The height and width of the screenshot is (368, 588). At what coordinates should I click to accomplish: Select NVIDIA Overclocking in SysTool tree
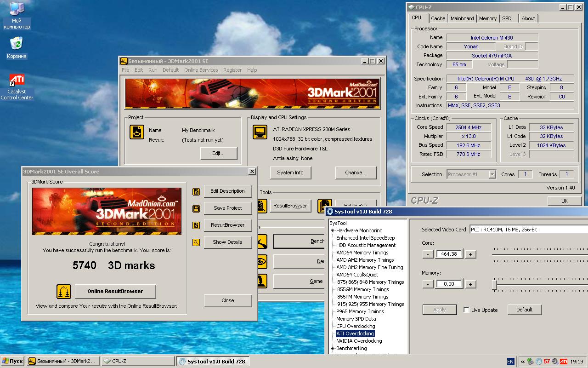click(x=359, y=341)
